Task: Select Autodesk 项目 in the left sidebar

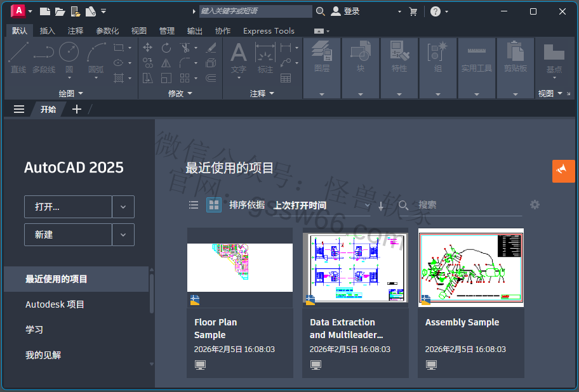Action: [x=55, y=304]
